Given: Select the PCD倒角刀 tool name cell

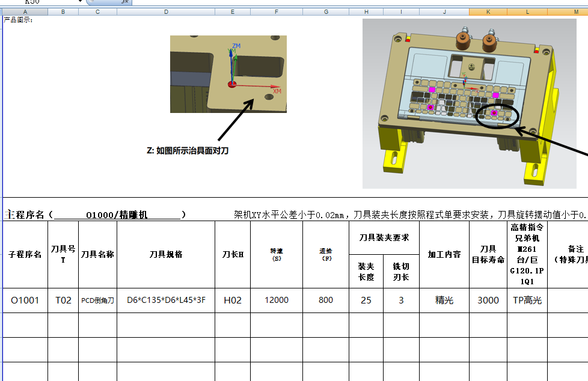Looking at the screenshot, I should click(97, 300).
